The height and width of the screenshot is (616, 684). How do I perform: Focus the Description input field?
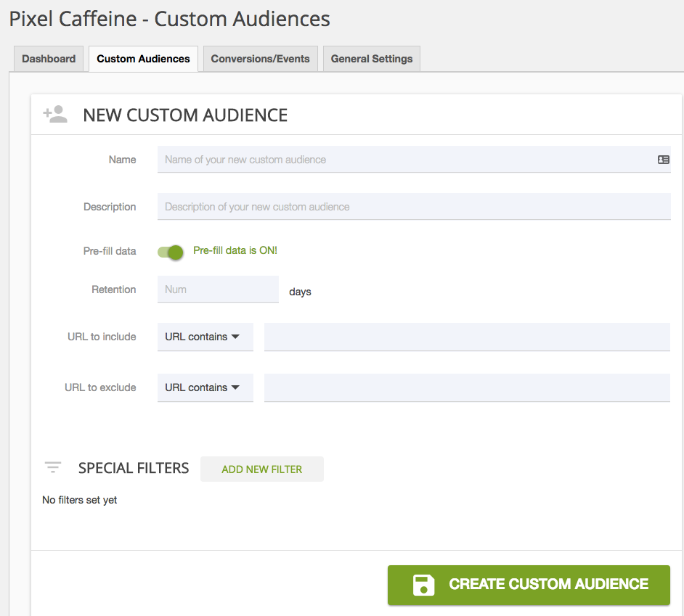[x=414, y=207]
